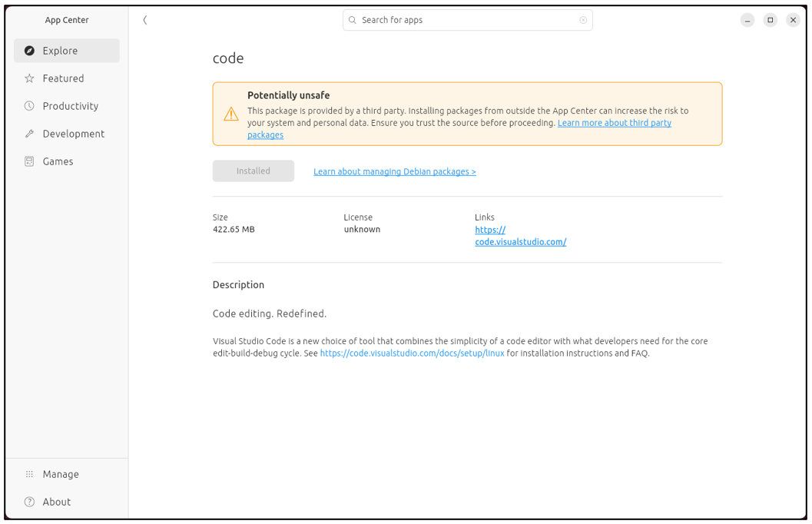Click the 'Description' heading
The height and width of the screenshot is (524, 812).
(x=238, y=285)
